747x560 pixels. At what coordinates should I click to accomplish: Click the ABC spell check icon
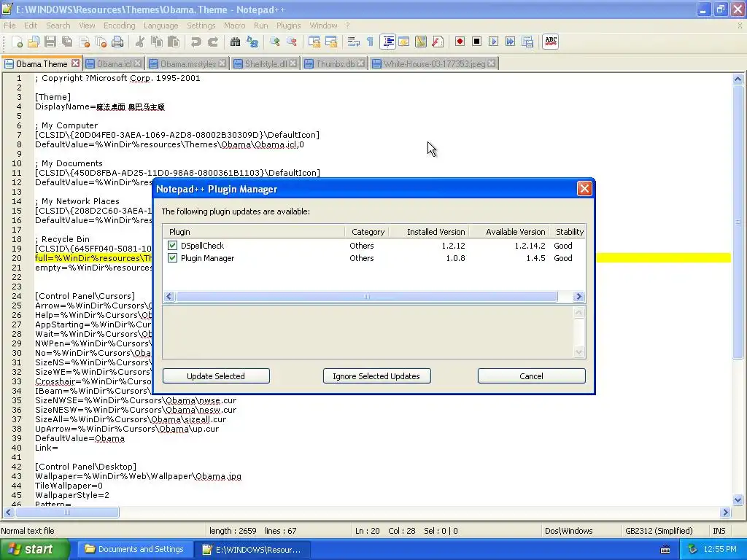coord(551,42)
